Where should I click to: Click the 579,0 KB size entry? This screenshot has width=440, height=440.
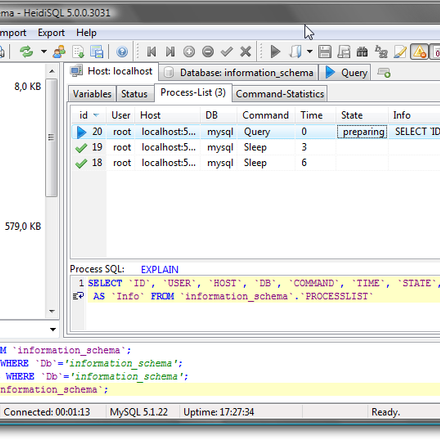click(x=23, y=227)
